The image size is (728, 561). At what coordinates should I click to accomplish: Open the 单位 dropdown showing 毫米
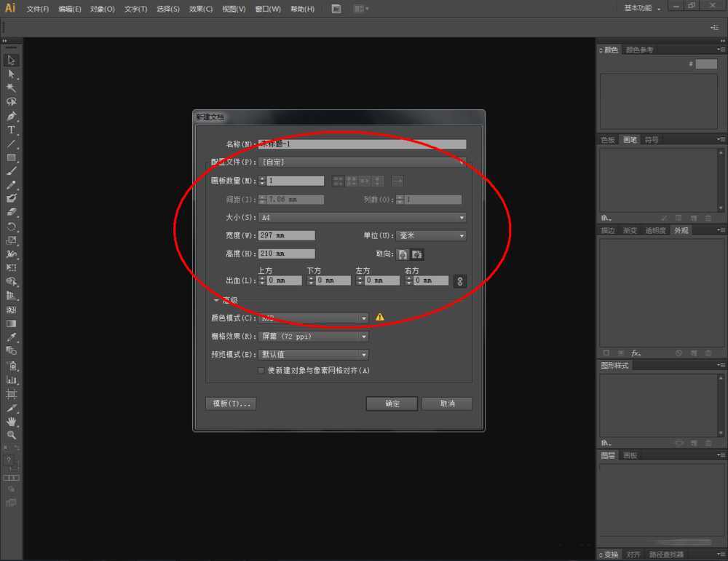[x=430, y=235]
